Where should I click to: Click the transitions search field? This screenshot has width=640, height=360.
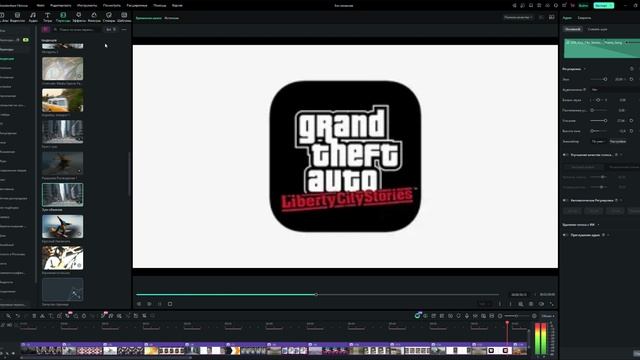click(78, 29)
